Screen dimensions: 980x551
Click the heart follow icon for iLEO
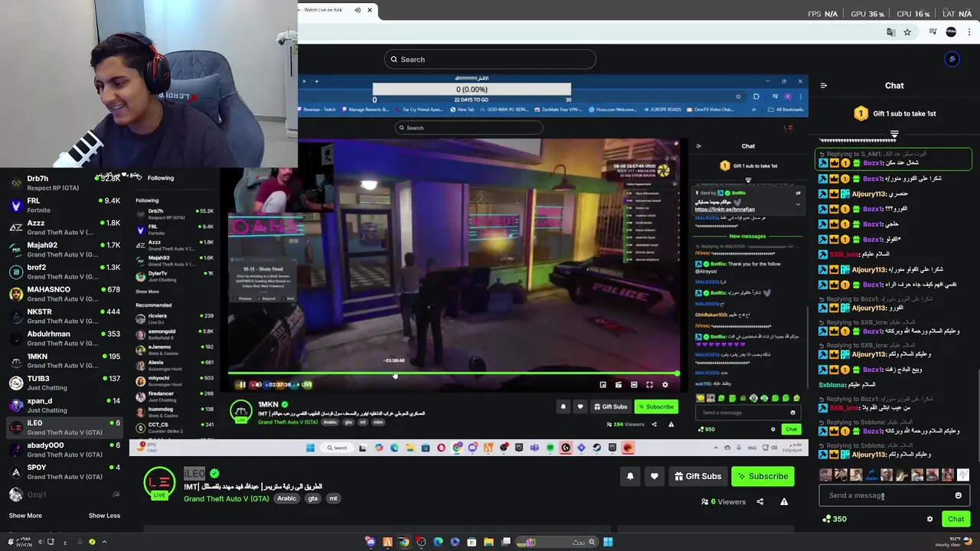(x=654, y=476)
